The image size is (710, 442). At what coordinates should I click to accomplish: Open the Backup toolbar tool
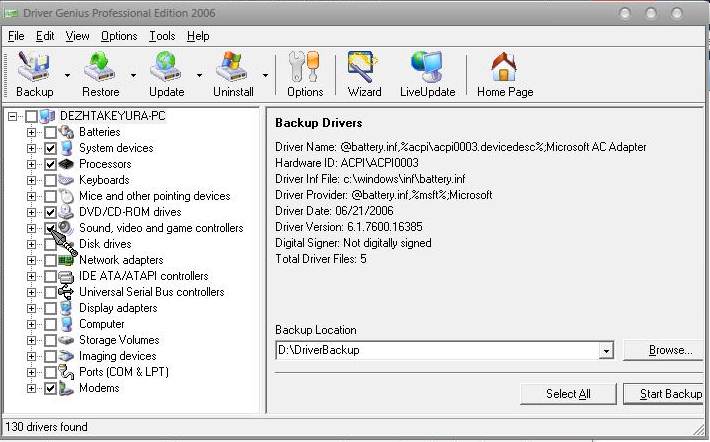(x=35, y=74)
